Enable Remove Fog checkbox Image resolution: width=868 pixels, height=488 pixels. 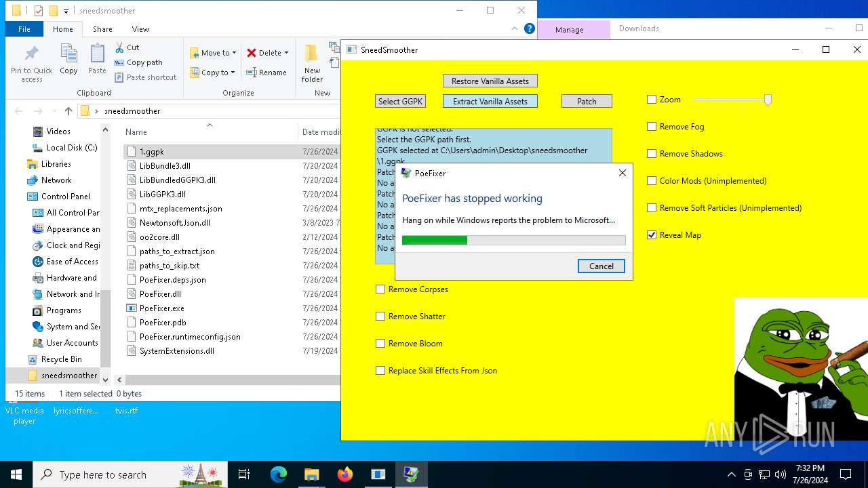pos(652,127)
